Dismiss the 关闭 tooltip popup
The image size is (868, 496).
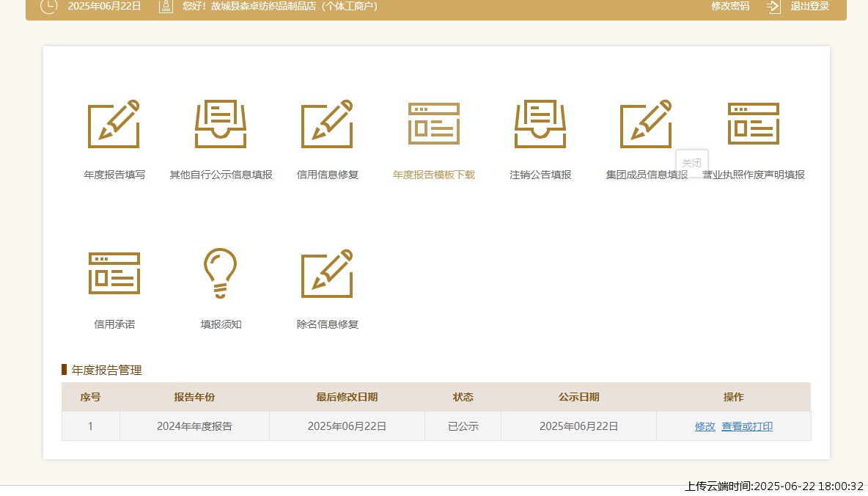[692, 162]
